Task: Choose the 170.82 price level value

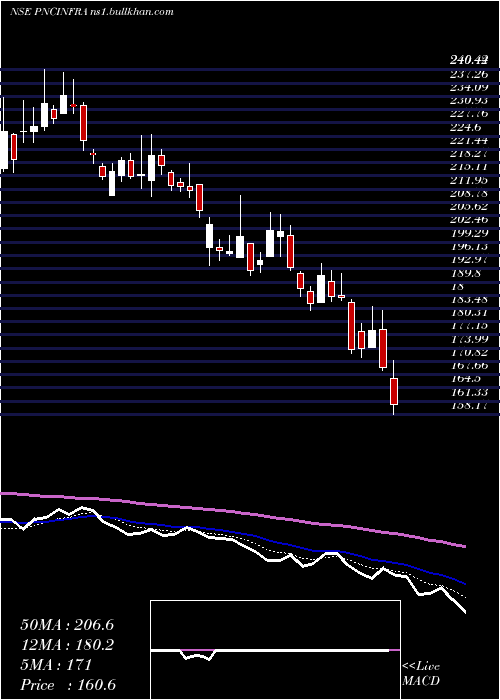Action: tap(468, 353)
